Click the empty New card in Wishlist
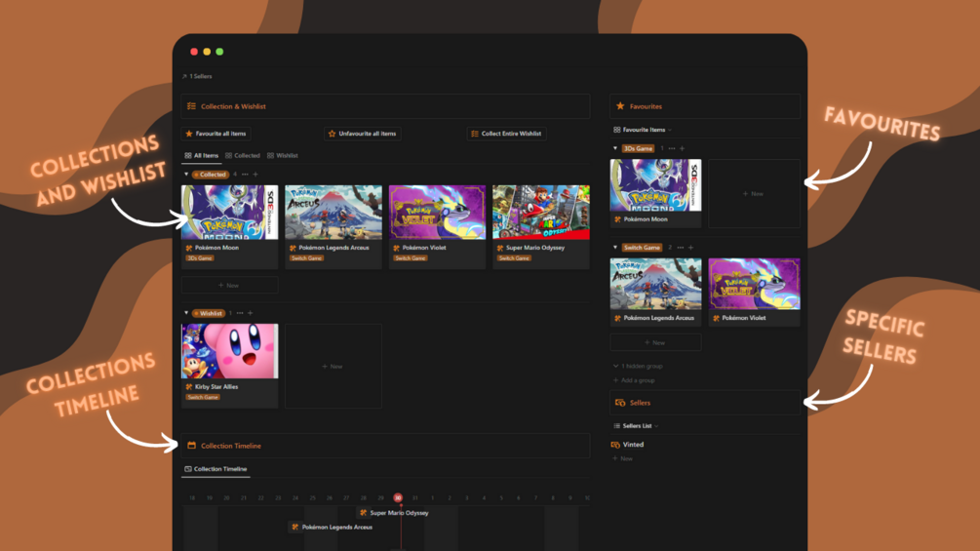Image resolution: width=980 pixels, height=551 pixels. pos(333,366)
